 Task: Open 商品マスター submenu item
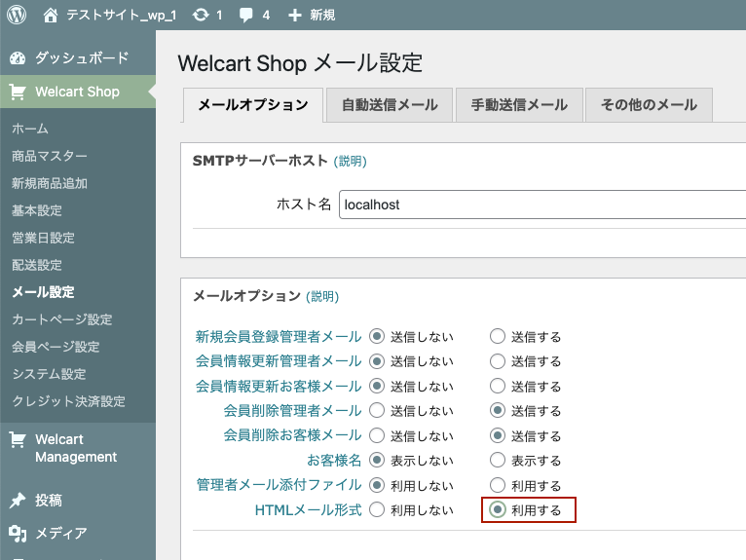point(50,156)
